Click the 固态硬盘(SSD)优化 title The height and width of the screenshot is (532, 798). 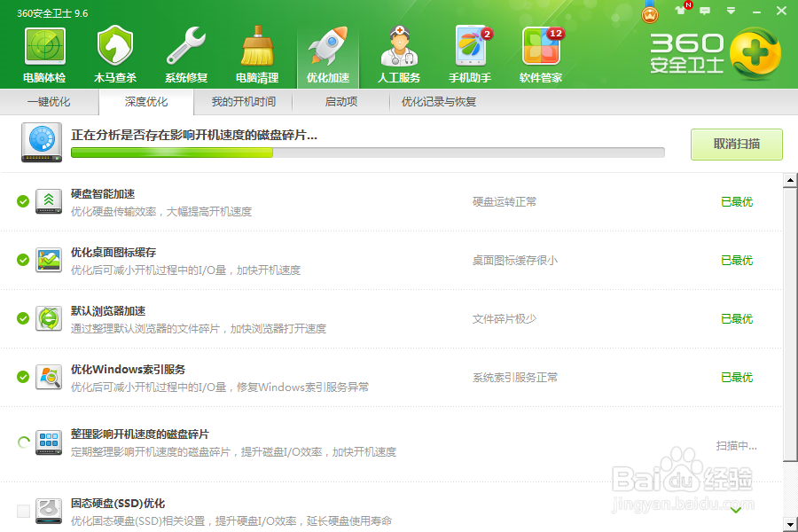[x=118, y=504]
